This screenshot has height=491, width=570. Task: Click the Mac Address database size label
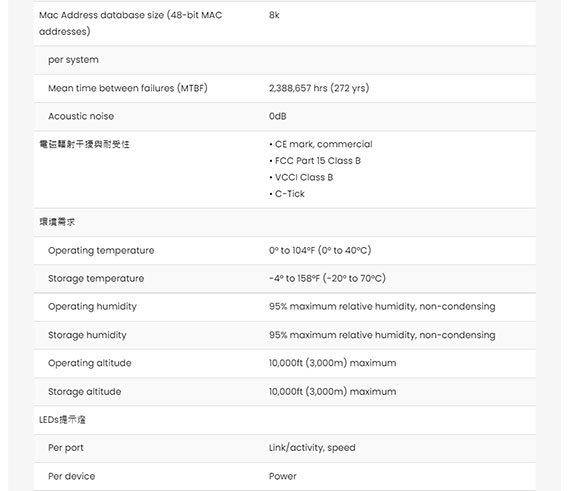(x=131, y=23)
